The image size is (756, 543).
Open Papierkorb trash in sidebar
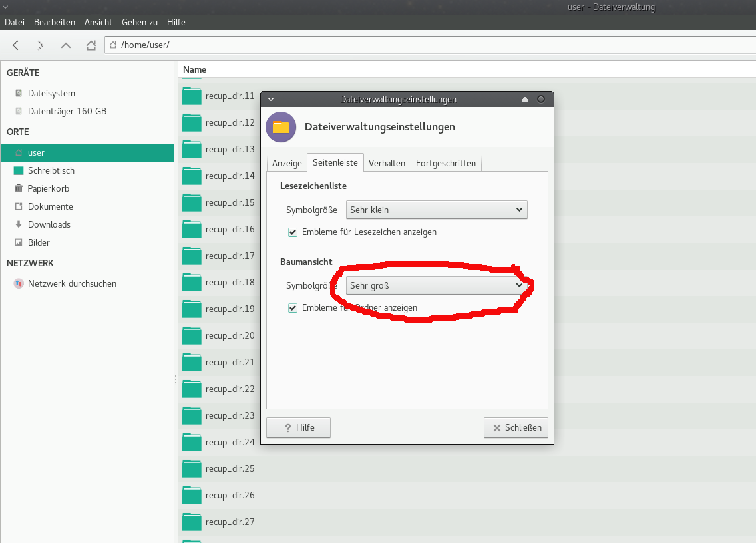point(48,188)
